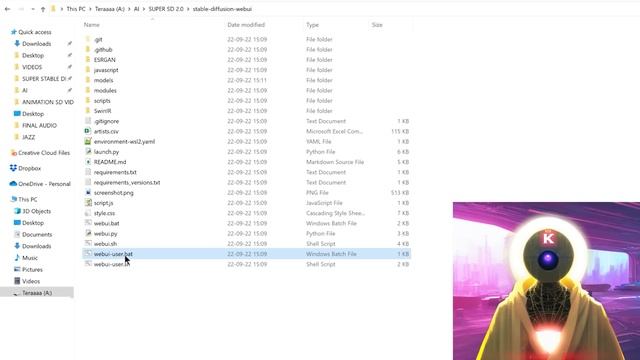Click the Creative Cloud Files icon
Image resolution: width=640 pixels, height=360 pixels.
click(x=13, y=153)
